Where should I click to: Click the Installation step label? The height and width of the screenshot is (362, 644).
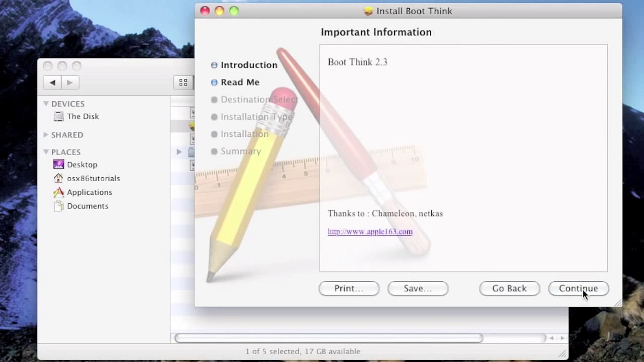(245, 134)
